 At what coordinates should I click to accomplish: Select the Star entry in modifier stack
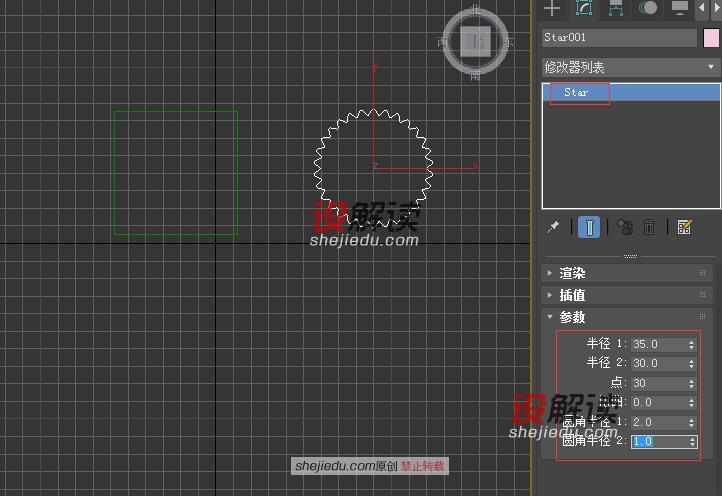coord(577,92)
